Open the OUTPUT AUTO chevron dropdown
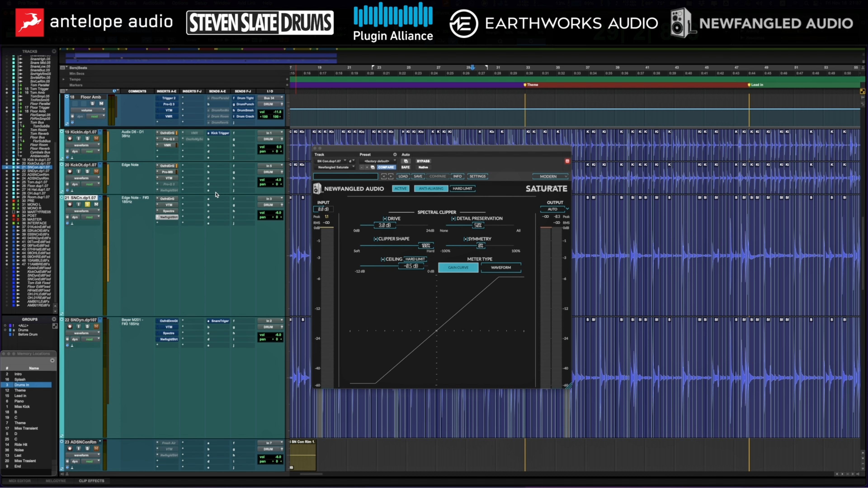This screenshot has width=868, height=488. point(567,209)
